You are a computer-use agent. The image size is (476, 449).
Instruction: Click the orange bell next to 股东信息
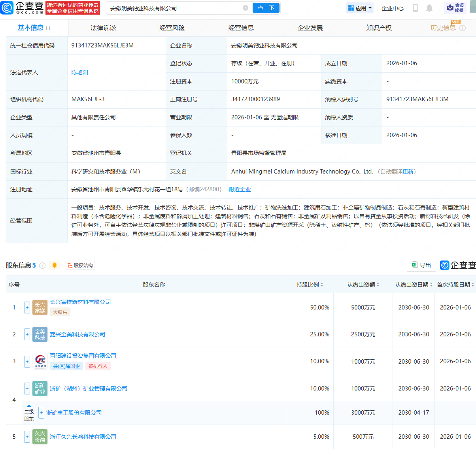pos(55,266)
